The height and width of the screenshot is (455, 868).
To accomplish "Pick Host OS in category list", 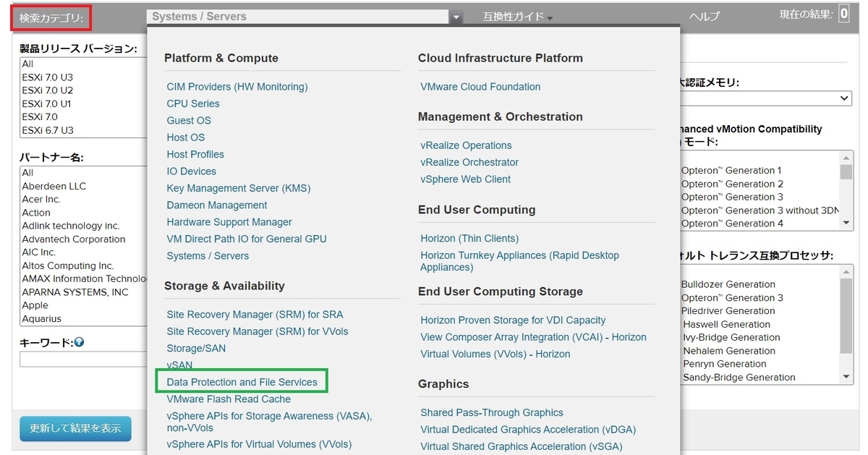I will pos(186,137).
